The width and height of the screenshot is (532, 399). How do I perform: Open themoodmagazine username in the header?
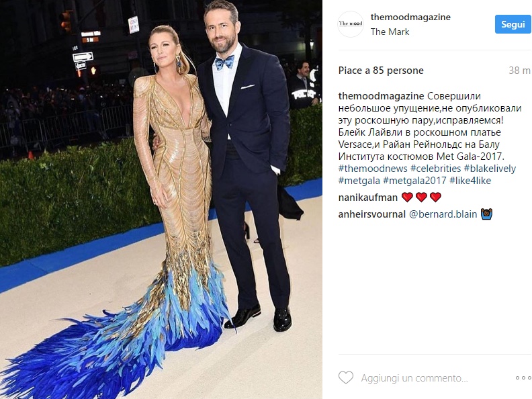(x=410, y=17)
